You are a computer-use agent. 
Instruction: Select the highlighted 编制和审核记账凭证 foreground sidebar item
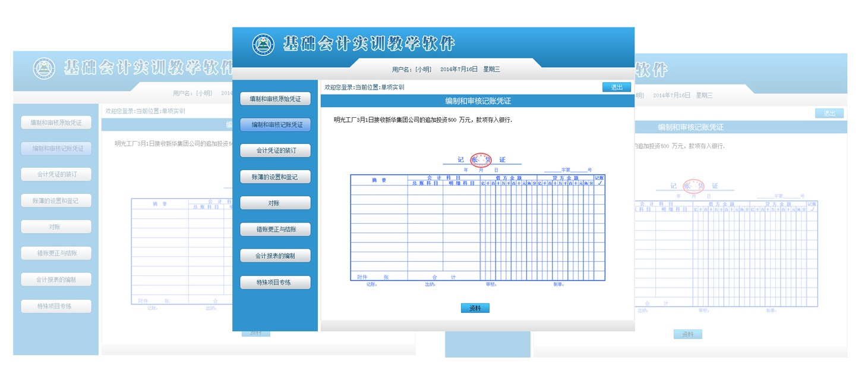click(275, 125)
